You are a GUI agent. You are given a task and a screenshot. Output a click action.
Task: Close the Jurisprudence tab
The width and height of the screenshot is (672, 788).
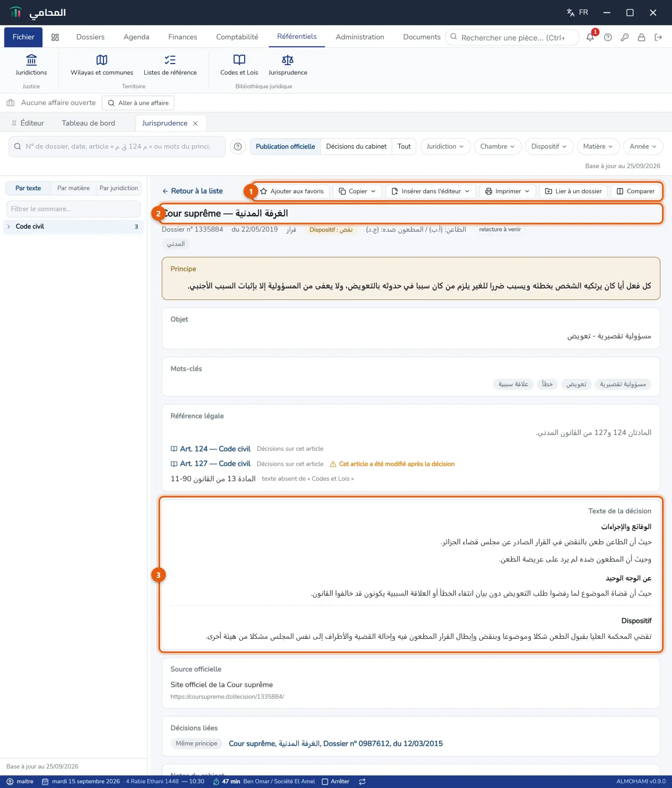[x=195, y=124]
